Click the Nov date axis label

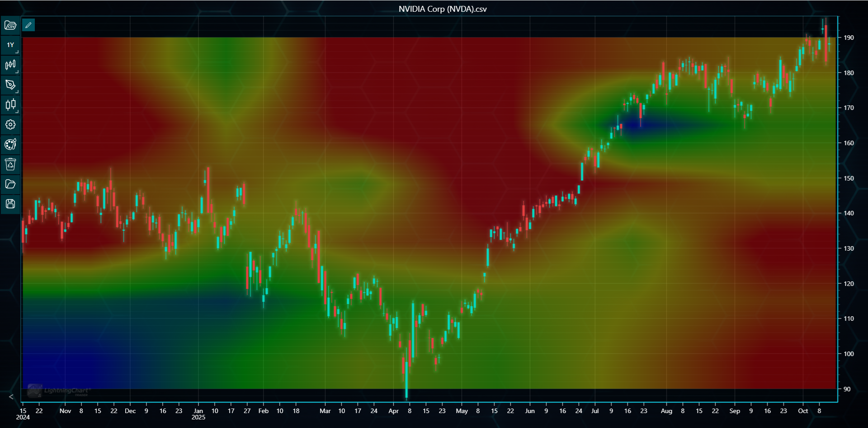tap(65, 411)
